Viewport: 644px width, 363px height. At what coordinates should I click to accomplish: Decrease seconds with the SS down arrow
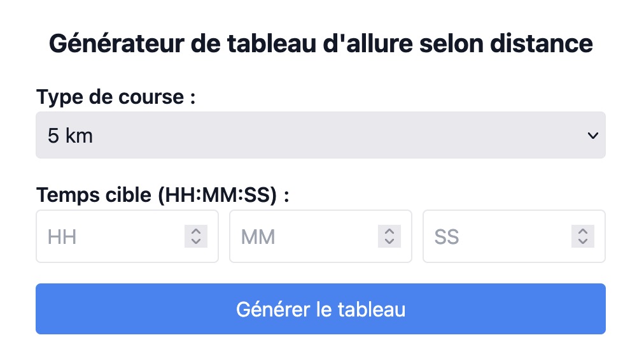pos(583,242)
